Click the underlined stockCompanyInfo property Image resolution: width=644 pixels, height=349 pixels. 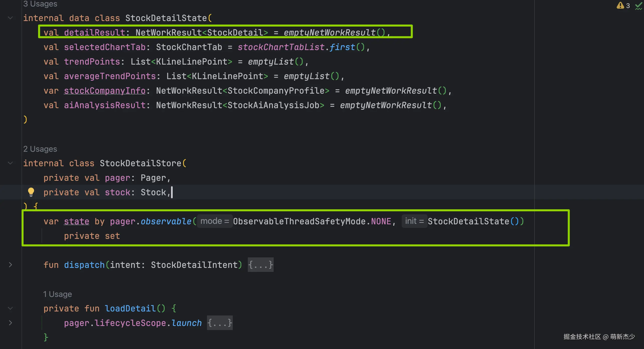click(x=105, y=91)
